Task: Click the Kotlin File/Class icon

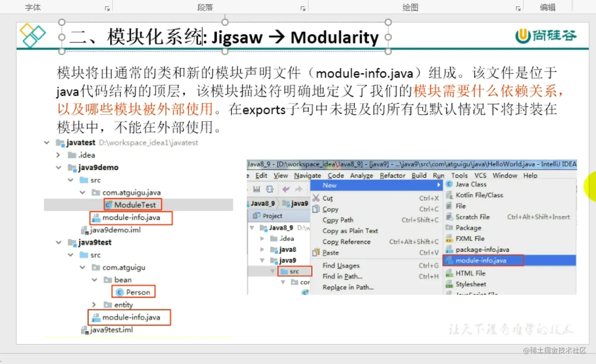Action: click(x=449, y=195)
